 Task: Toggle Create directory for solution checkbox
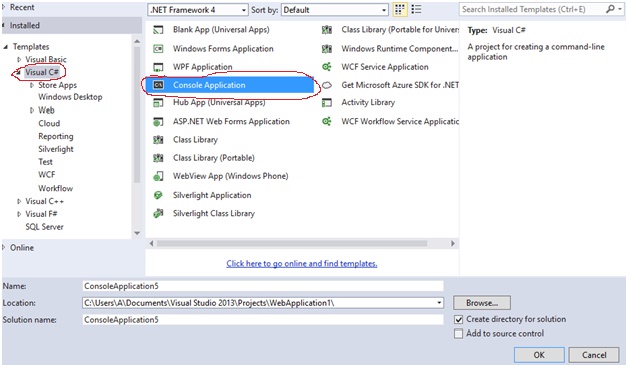(x=459, y=320)
